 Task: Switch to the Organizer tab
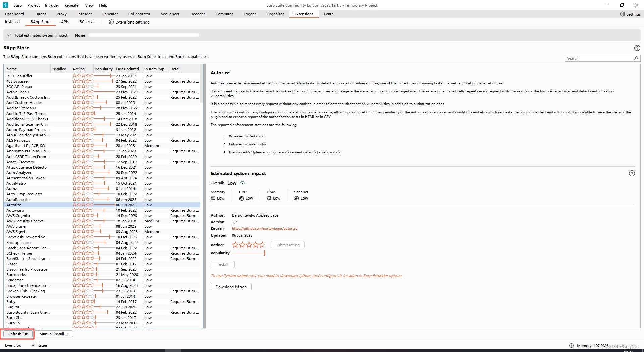click(x=275, y=14)
